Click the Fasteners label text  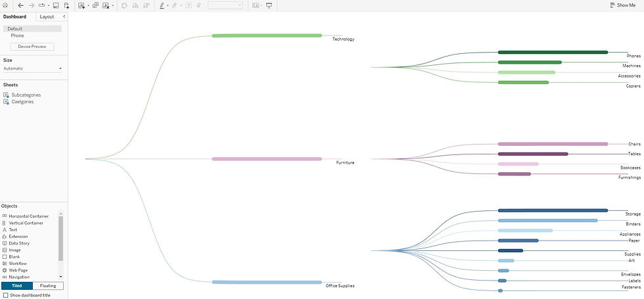[x=632, y=287]
